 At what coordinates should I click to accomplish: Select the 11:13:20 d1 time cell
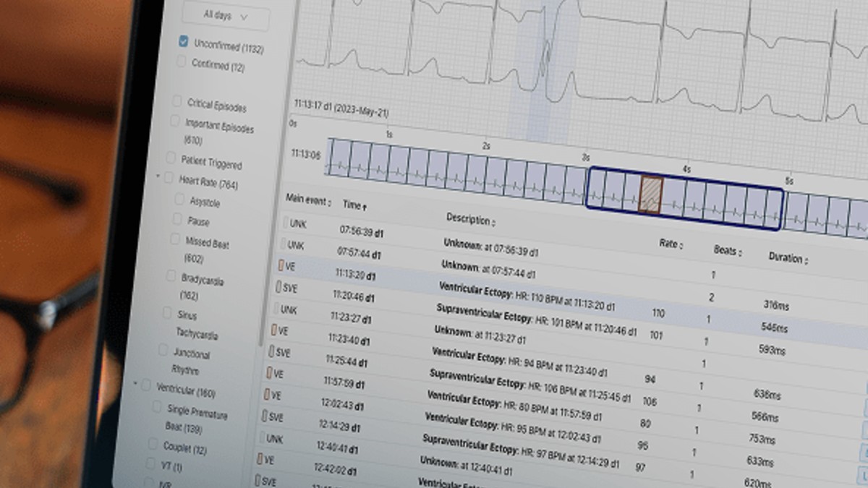[x=355, y=275]
